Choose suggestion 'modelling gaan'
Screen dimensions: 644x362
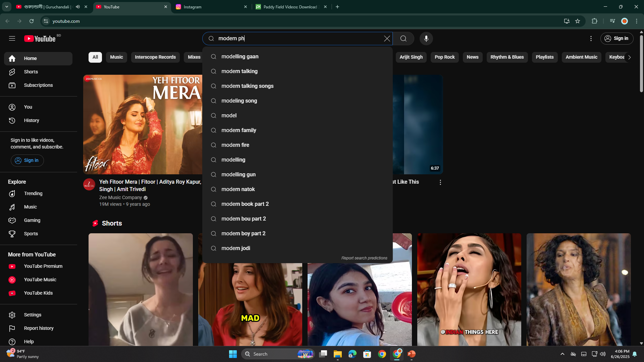298,57
